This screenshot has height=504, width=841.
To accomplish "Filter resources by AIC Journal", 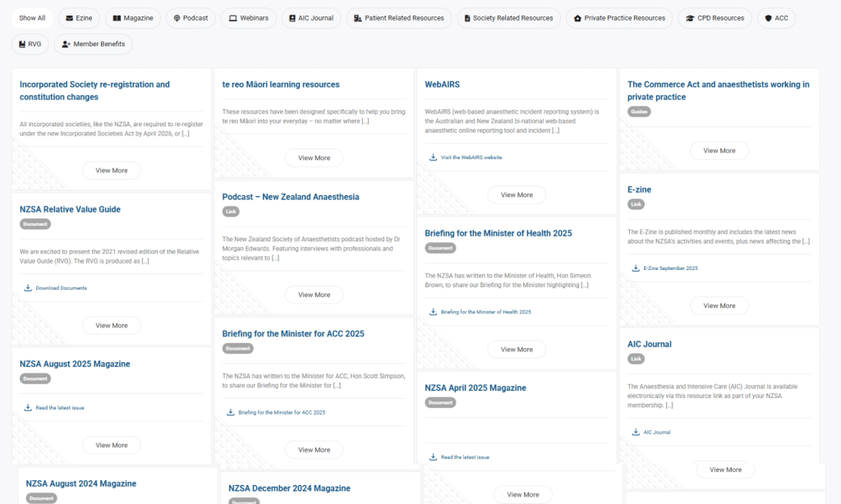I will (311, 18).
